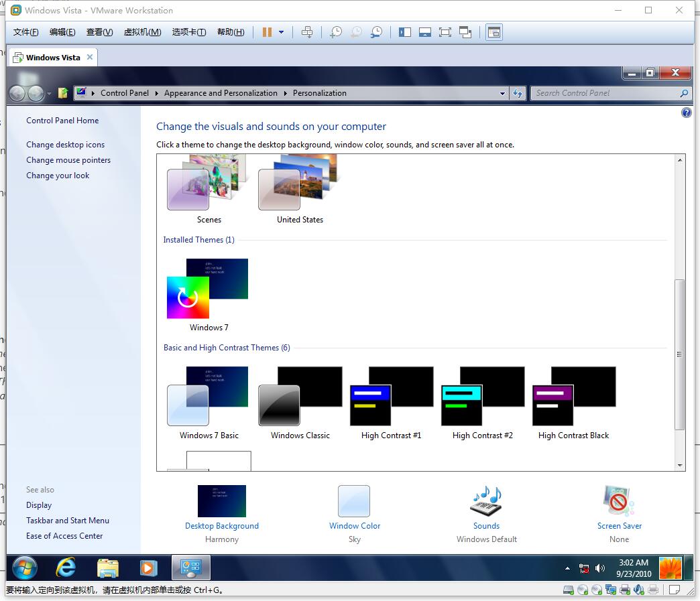700x601 pixels.
Task: Open Desktop Background Harmony settings
Action: pos(222,515)
